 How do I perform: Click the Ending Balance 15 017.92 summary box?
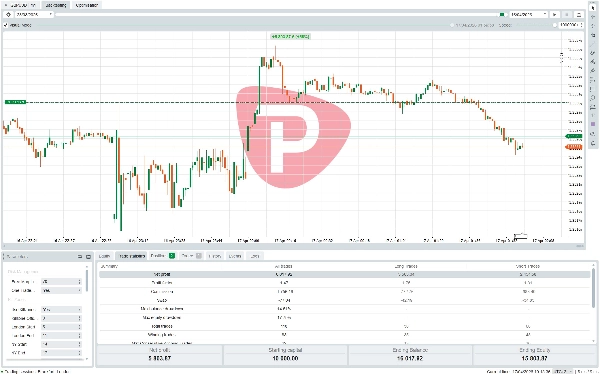[410, 355]
